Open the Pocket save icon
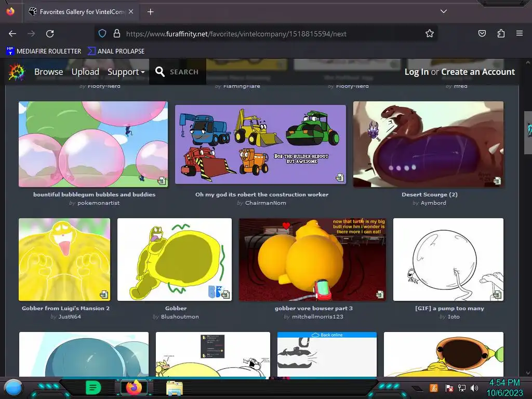Screen dimensions: 532x399 [482, 33]
